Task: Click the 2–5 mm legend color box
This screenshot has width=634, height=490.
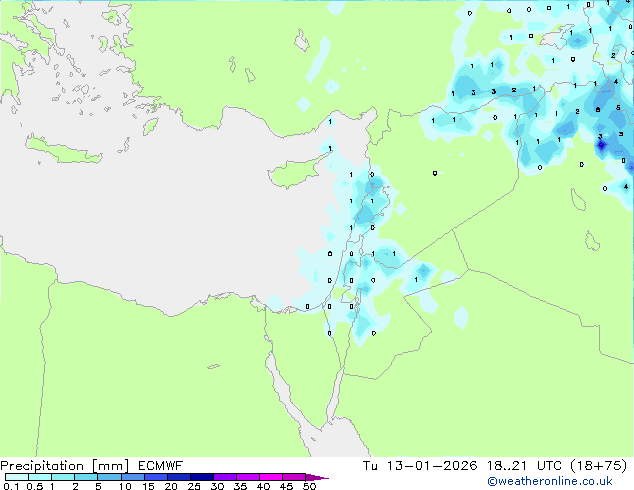Action: click(x=86, y=477)
